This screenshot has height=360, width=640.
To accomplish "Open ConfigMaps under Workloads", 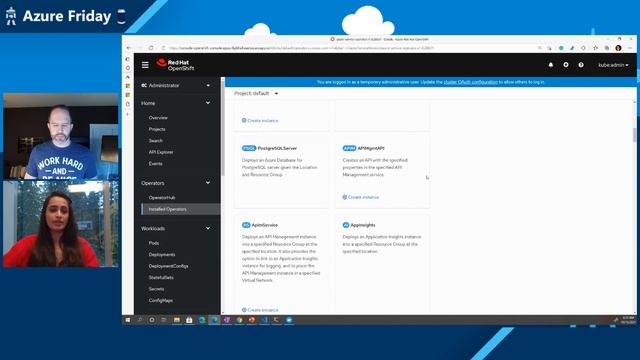I will tap(160, 300).
